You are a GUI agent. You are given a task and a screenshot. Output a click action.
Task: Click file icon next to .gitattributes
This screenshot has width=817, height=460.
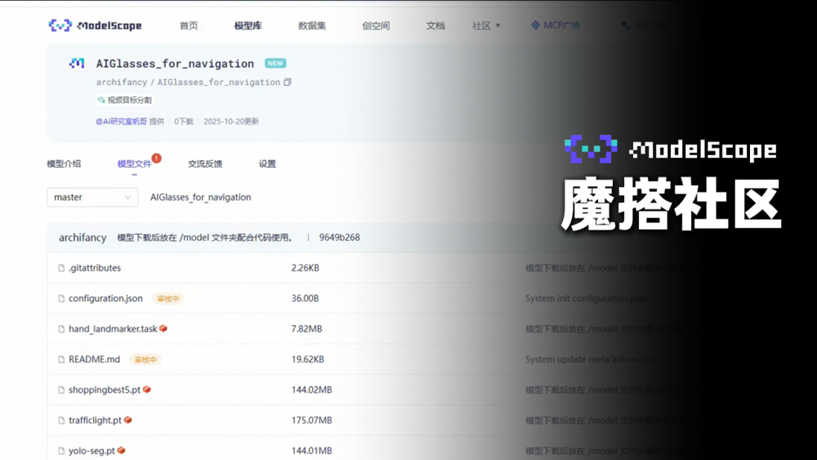point(61,268)
